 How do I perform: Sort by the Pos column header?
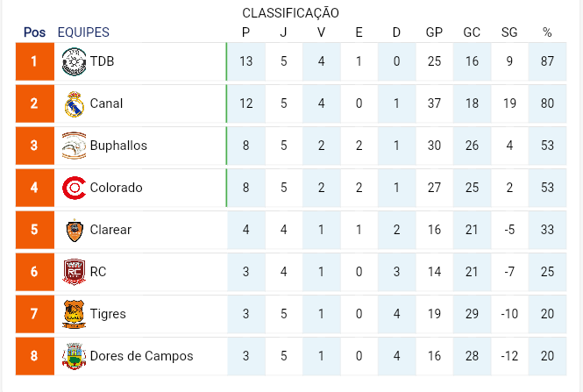[34, 32]
